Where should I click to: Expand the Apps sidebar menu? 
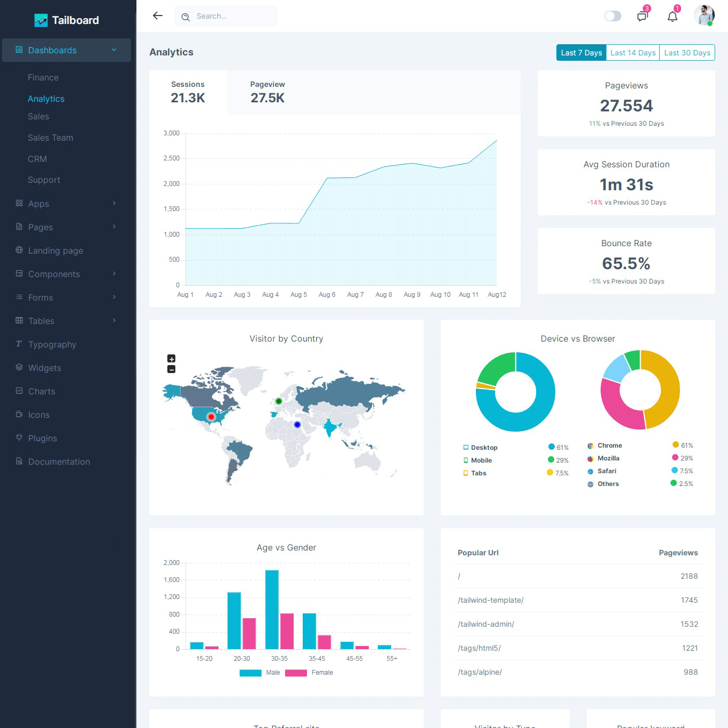(x=38, y=204)
